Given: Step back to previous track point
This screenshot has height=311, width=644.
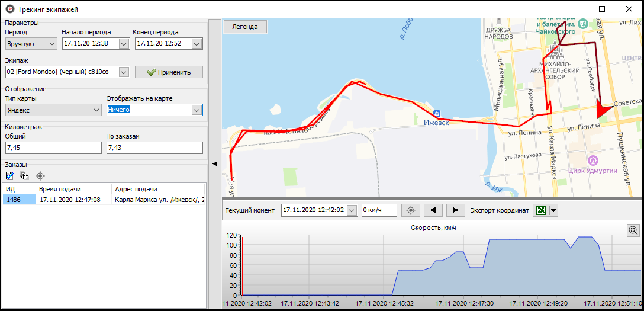Looking at the screenshot, I should pyautogui.click(x=433, y=210).
